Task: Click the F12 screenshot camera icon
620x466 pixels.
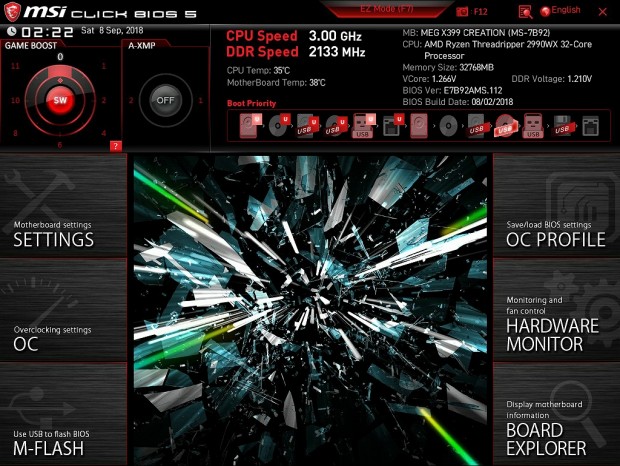Action: [461, 11]
